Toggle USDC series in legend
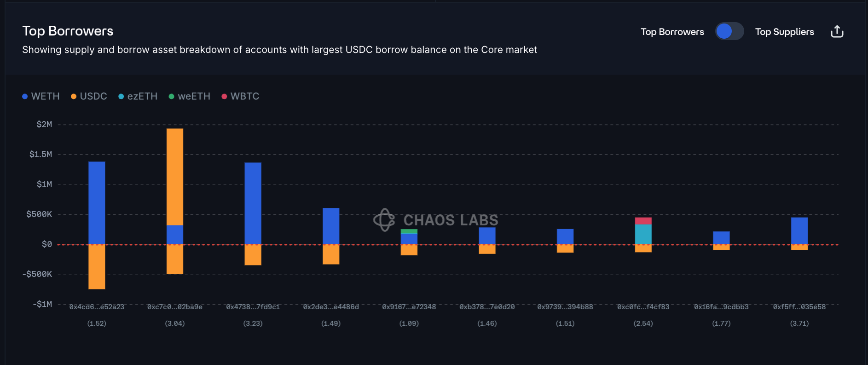Screen dimensions: 868x365 (89, 96)
